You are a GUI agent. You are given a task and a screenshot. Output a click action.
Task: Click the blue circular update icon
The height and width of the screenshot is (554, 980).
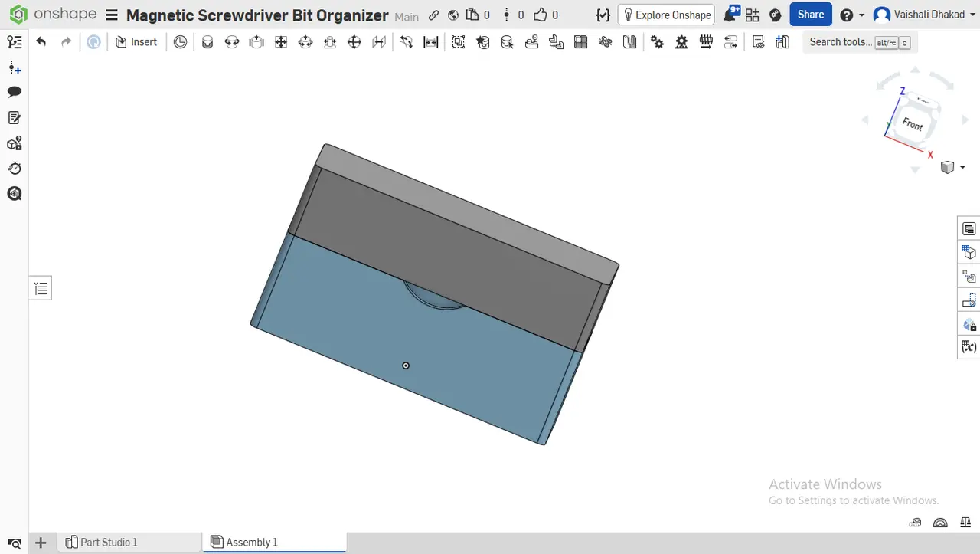point(93,42)
